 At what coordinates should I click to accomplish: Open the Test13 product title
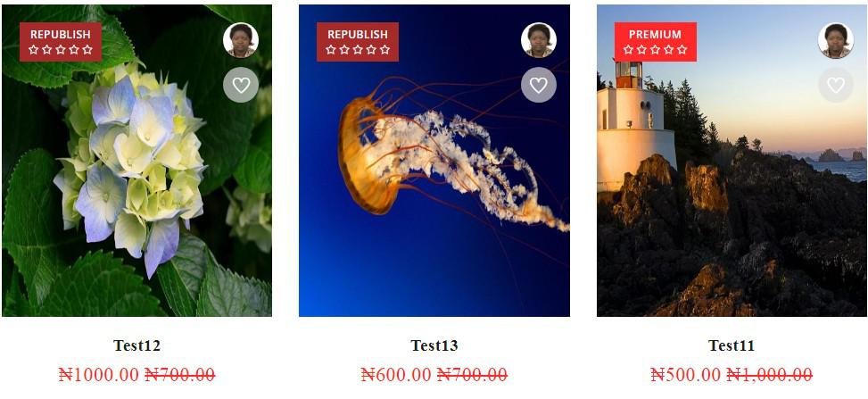pos(434,345)
